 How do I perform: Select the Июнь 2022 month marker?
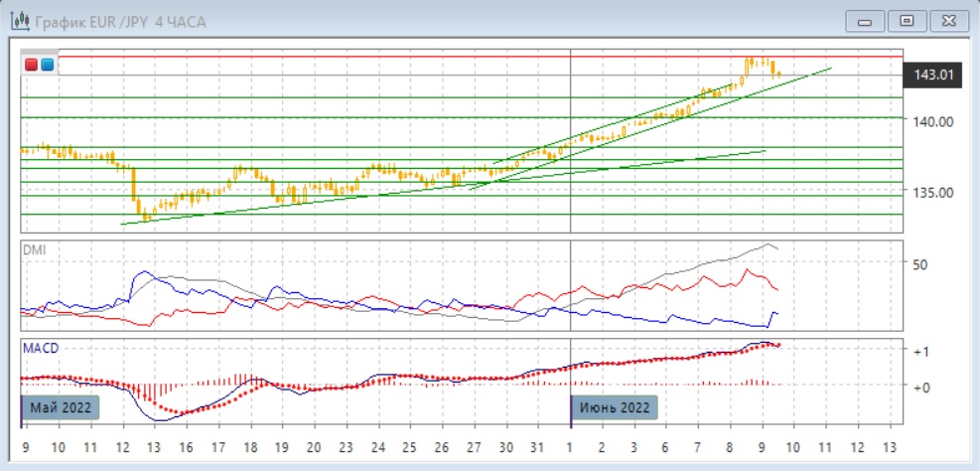coord(616,407)
